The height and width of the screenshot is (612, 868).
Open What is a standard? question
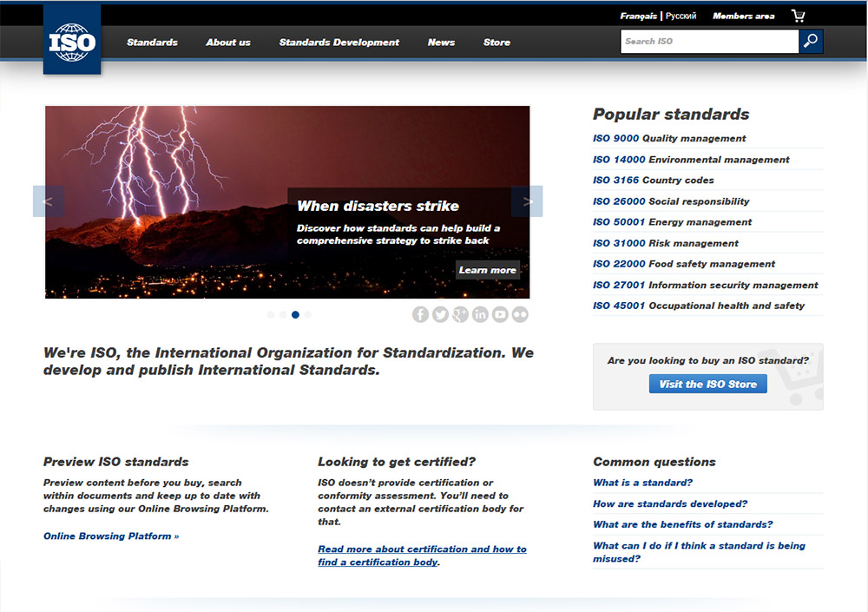click(642, 483)
